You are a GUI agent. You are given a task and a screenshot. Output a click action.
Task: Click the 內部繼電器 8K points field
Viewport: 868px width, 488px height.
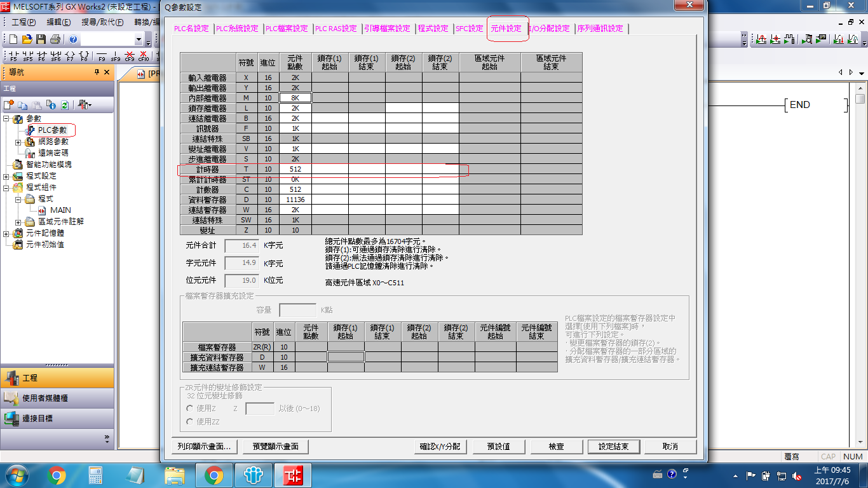[295, 98]
